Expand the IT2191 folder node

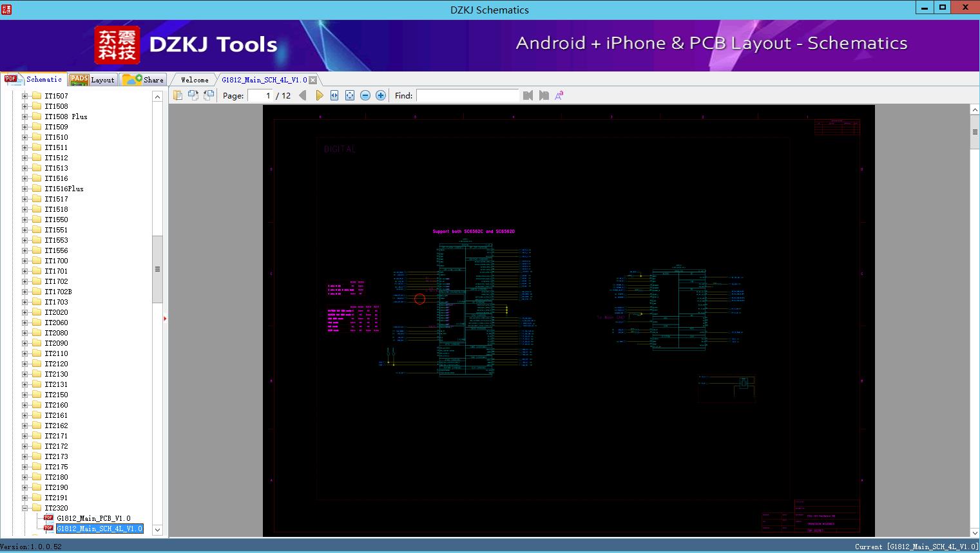coord(25,498)
